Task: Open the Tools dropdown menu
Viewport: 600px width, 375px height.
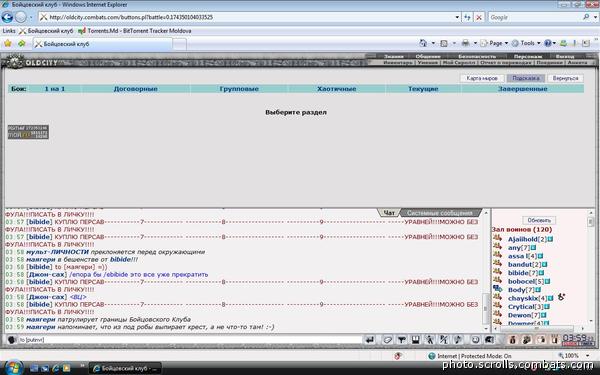Action: tap(527, 43)
